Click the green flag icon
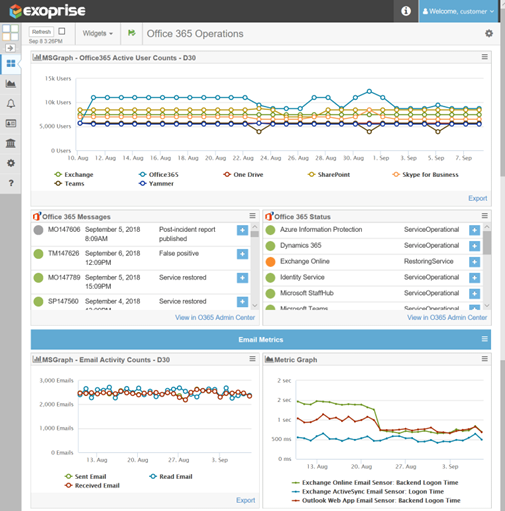The width and height of the screenshot is (505, 511). [132, 33]
